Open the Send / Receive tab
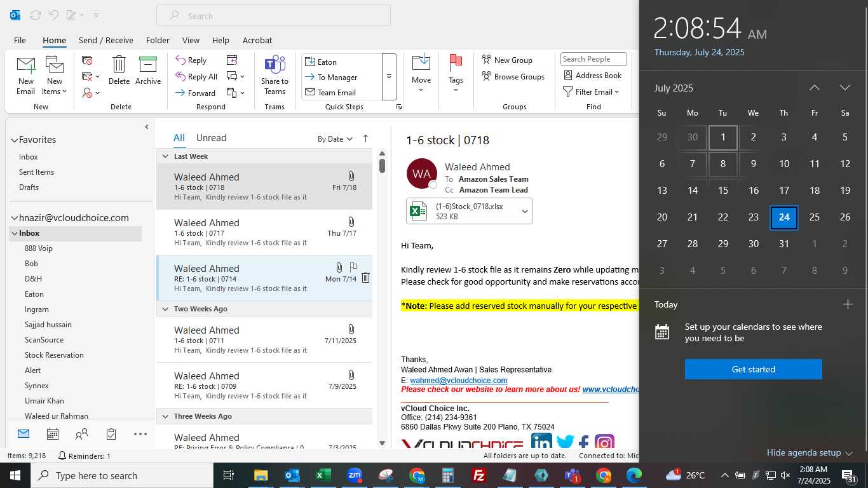 click(x=106, y=40)
